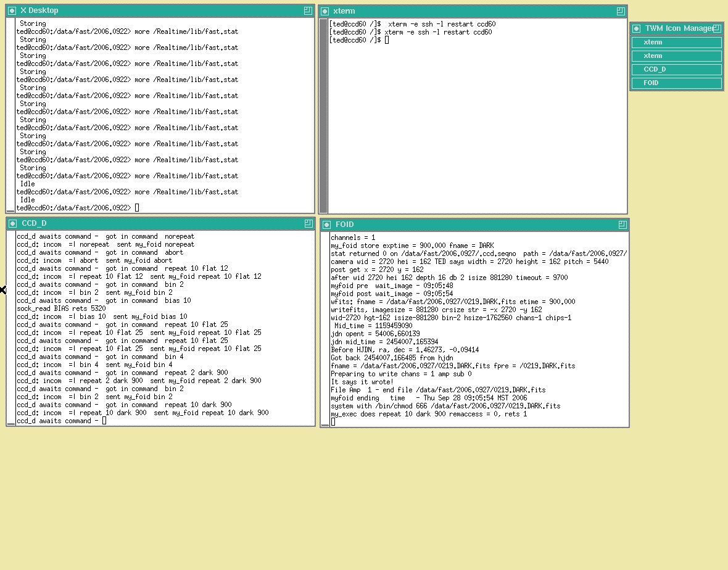Click the xterm window's left scrollbar
This screenshot has height=570, width=728.
[323, 116]
